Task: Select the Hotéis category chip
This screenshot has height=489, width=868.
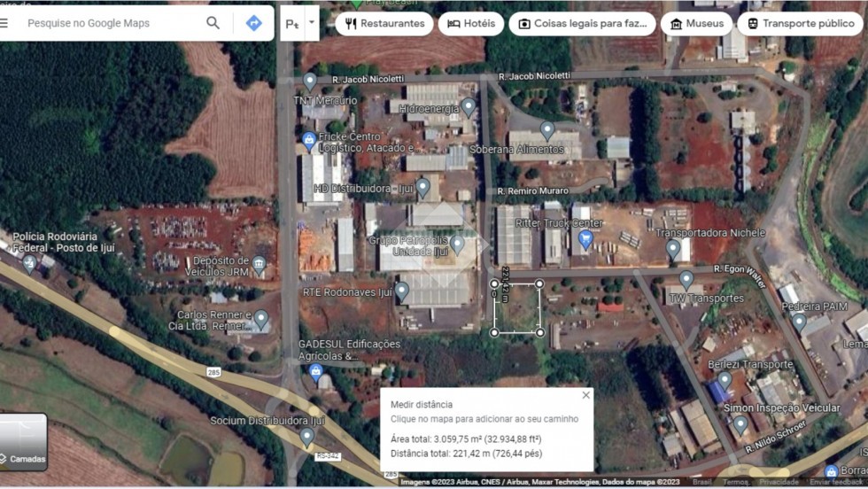Action: 471,24
